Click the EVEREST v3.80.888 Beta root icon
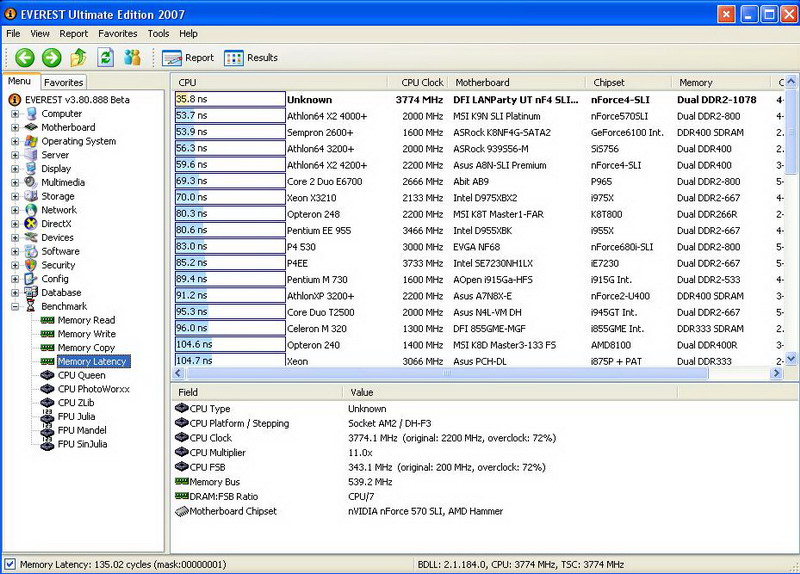 click(x=15, y=99)
